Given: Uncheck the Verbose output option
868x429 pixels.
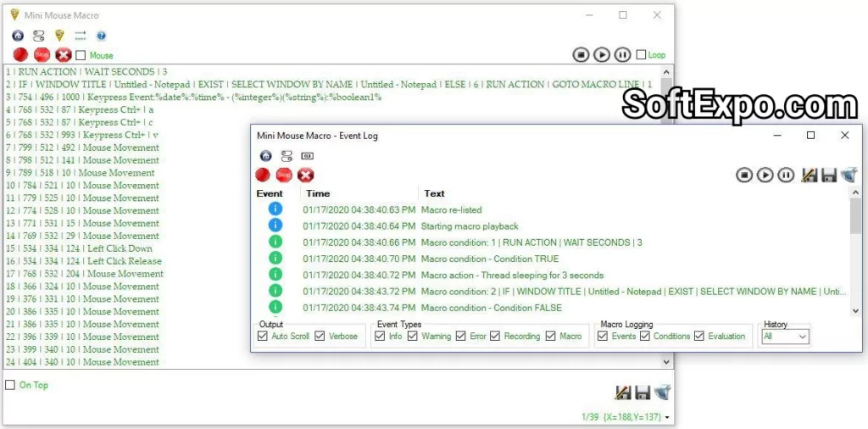Looking at the screenshot, I should (x=320, y=336).
